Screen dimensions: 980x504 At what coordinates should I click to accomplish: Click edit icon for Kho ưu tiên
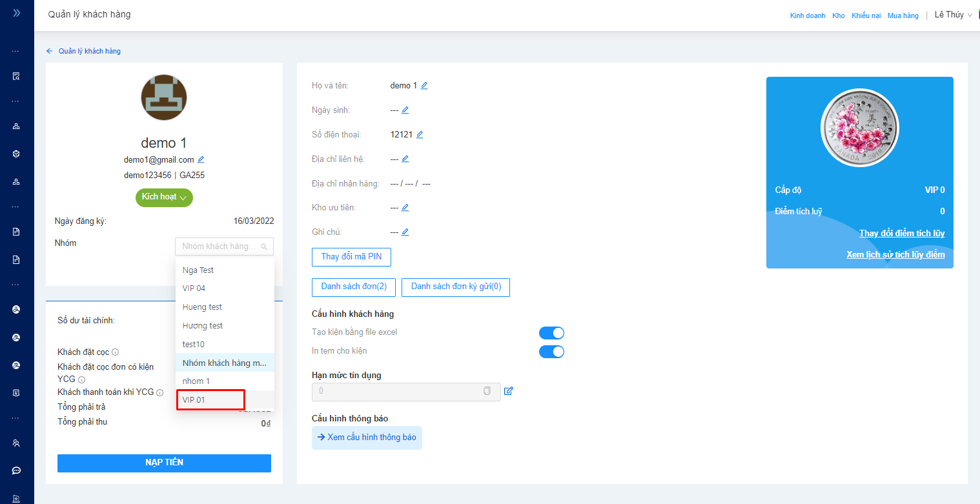tap(405, 208)
